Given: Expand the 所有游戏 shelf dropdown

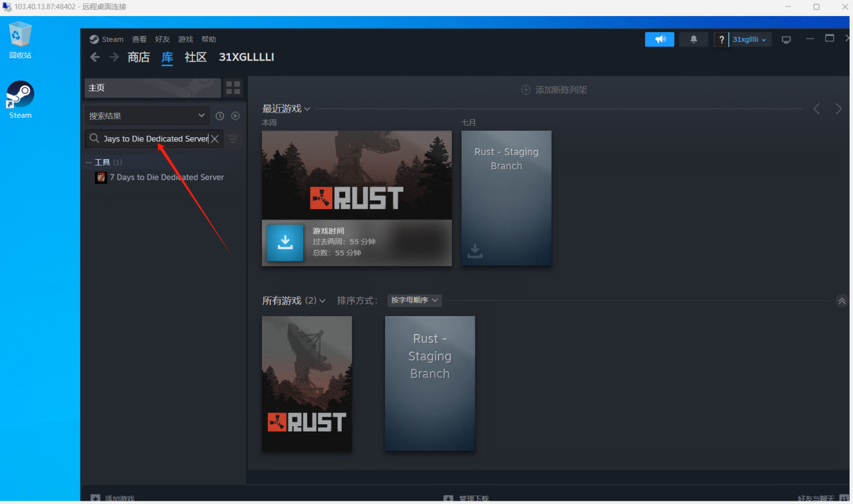Looking at the screenshot, I should pyautogui.click(x=323, y=301).
